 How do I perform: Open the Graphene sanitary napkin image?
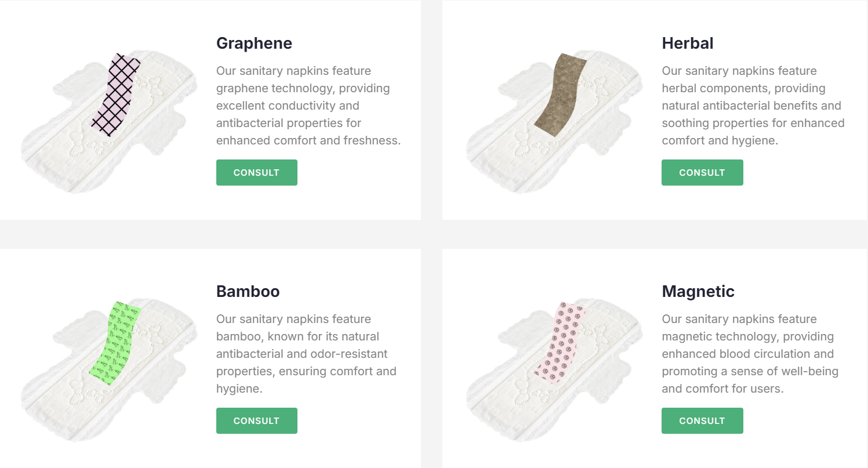[x=109, y=120]
